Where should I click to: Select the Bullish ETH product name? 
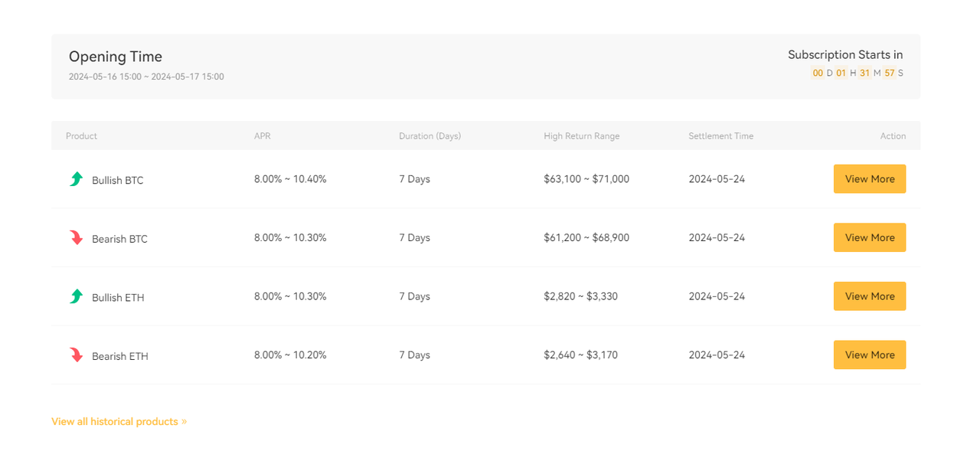118,298
